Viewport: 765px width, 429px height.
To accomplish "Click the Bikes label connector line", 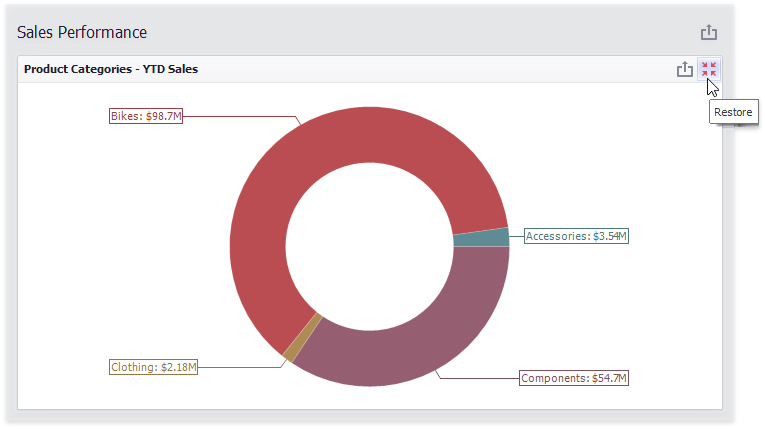I will pyautogui.click(x=240, y=116).
